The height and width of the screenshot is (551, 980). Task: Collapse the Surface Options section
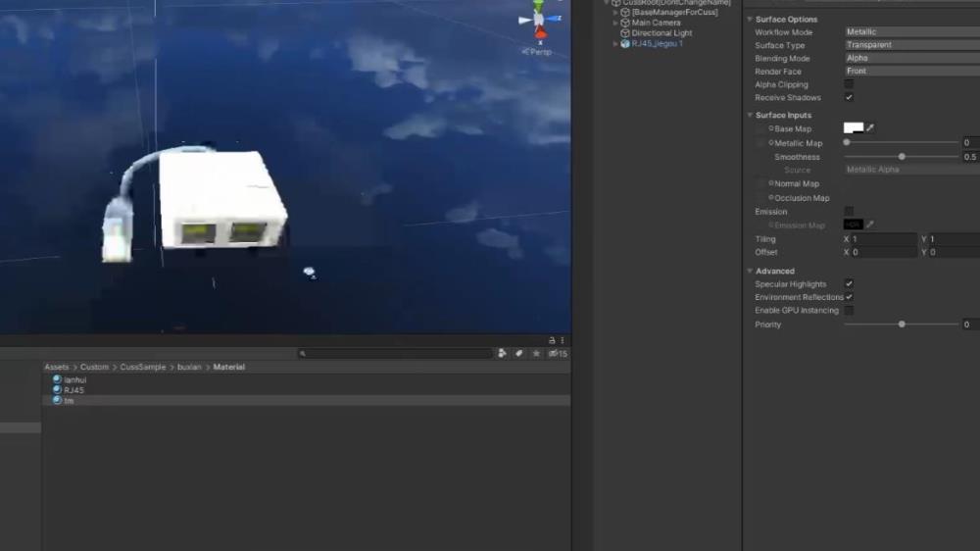click(x=750, y=20)
